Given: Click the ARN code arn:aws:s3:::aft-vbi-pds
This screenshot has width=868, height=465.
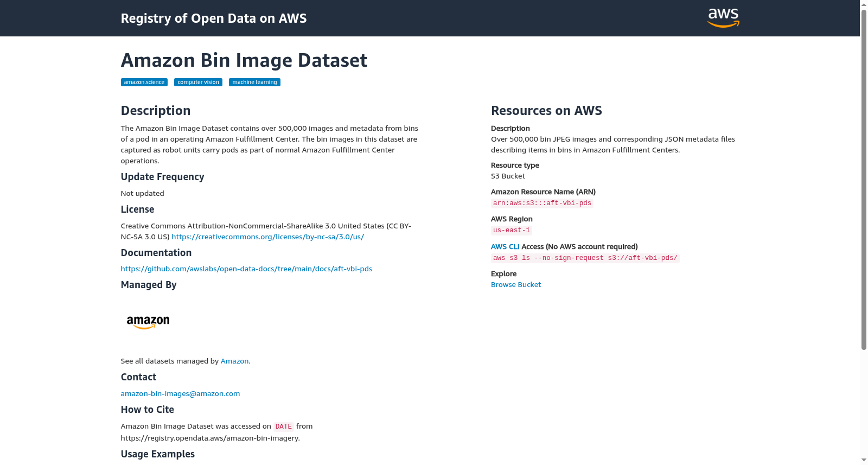Looking at the screenshot, I should (542, 203).
